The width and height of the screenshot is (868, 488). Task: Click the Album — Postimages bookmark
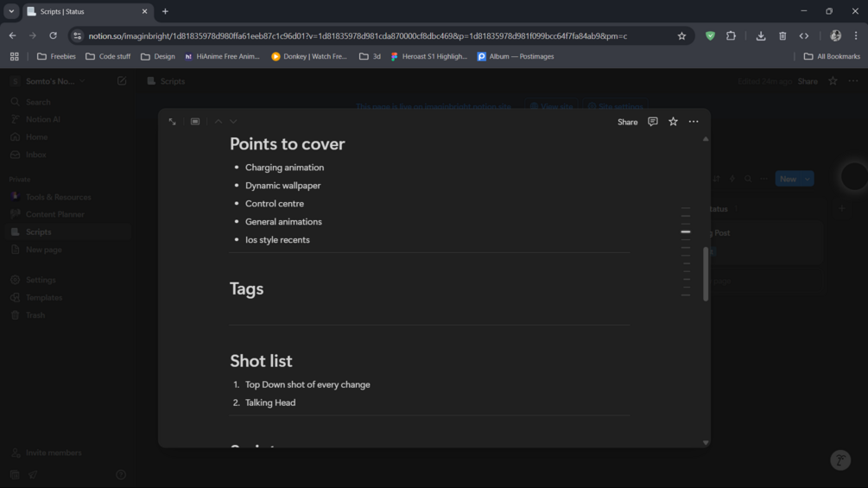coord(516,56)
